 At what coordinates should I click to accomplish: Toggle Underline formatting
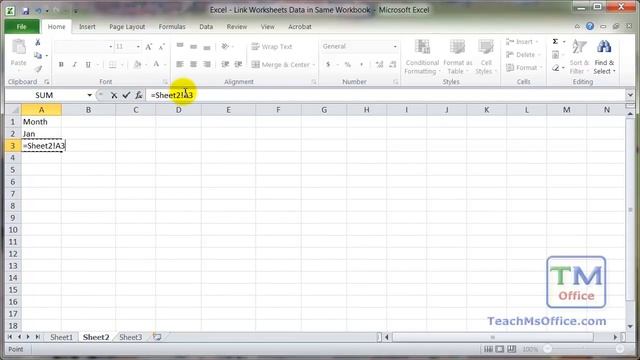tap(88, 64)
